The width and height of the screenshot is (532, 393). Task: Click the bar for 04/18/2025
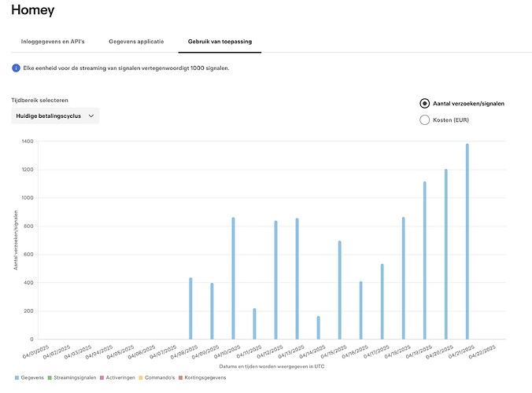point(404,278)
